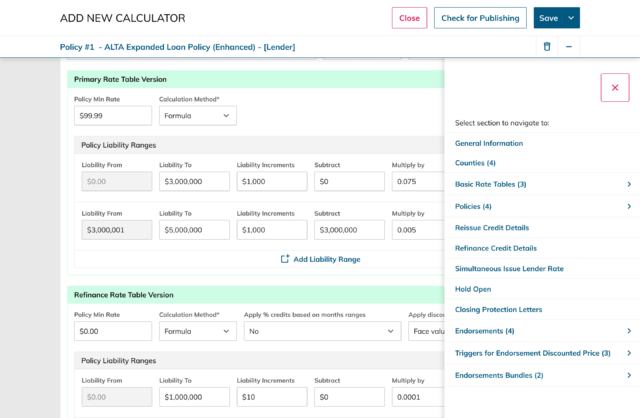Delete Policy #1 using trash icon
640x418 pixels.
click(546, 47)
